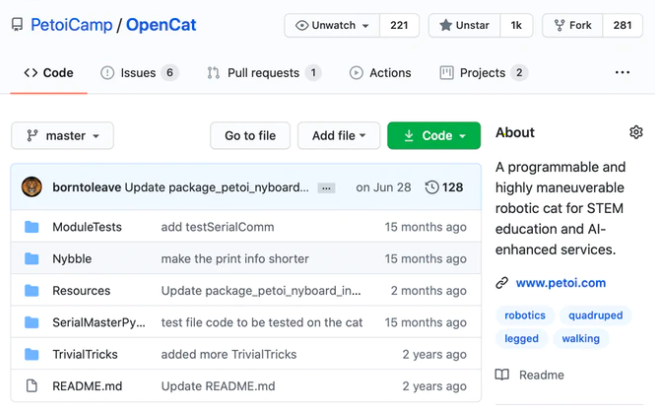Click the borntoleave avatar thumbnail
This screenshot has height=407, width=655.
tap(32, 187)
